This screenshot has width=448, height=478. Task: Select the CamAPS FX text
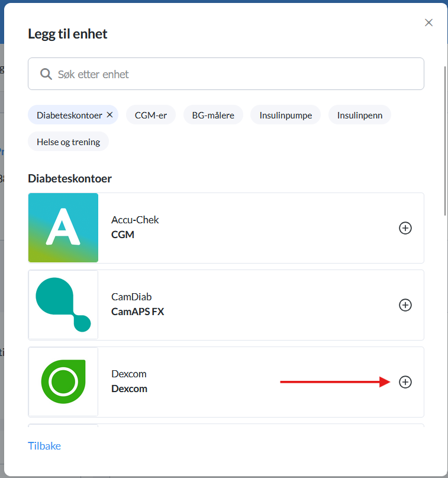pos(138,312)
